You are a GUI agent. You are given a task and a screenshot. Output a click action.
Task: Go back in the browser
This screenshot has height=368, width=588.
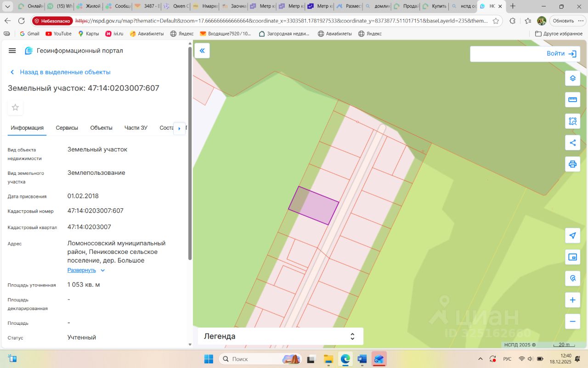pos(7,21)
